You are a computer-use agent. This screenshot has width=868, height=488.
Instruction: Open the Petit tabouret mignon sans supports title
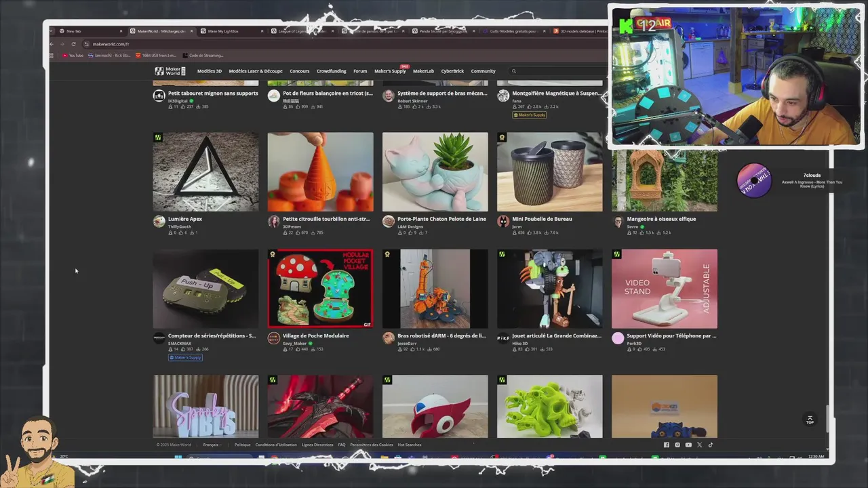pos(213,94)
